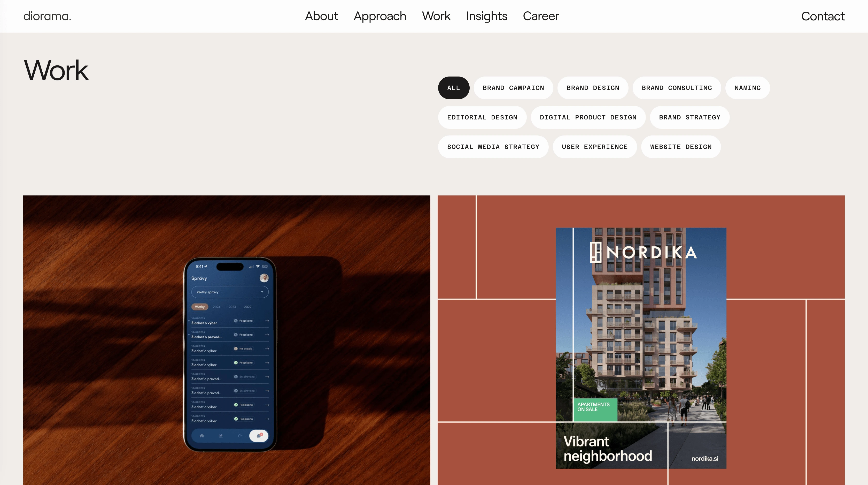Screen dimensions: 868x485
Task: Open the About navigation menu item
Action: pos(321,16)
